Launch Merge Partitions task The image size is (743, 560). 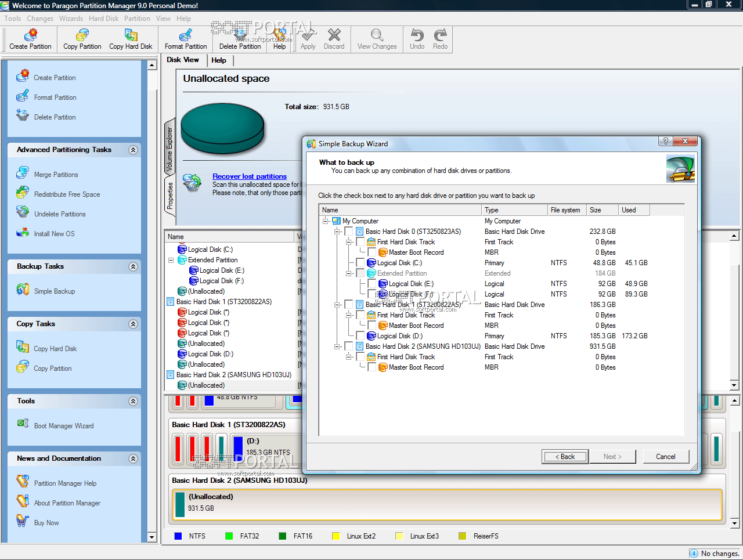click(56, 175)
